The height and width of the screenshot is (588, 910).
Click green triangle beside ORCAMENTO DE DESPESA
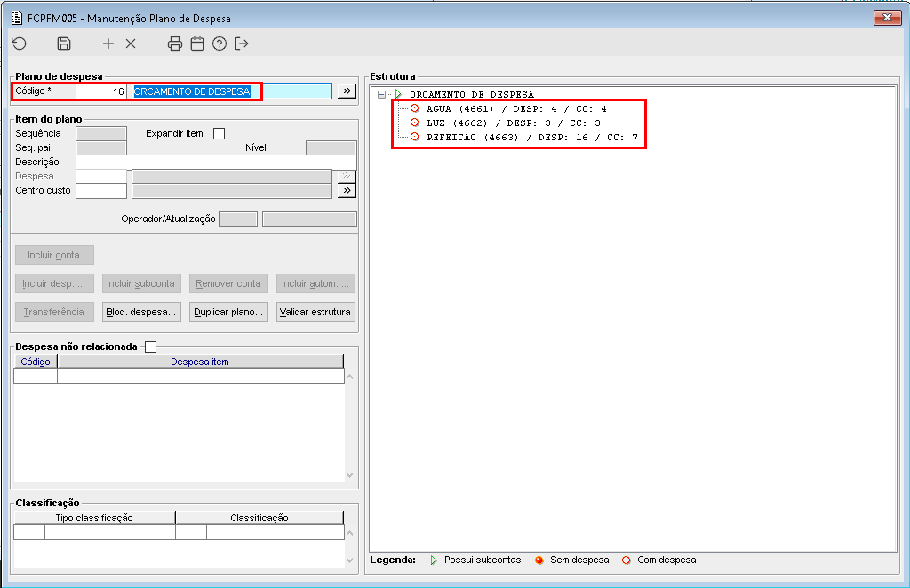(x=398, y=94)
